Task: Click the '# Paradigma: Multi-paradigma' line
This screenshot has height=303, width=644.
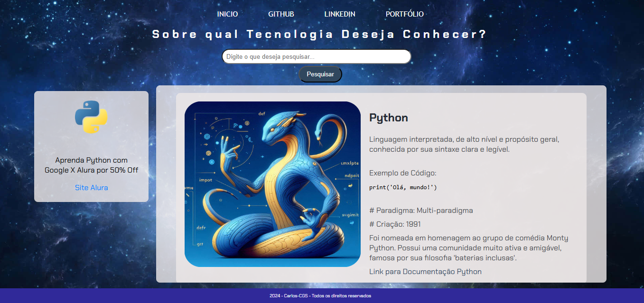Action: tap(421, 211)
